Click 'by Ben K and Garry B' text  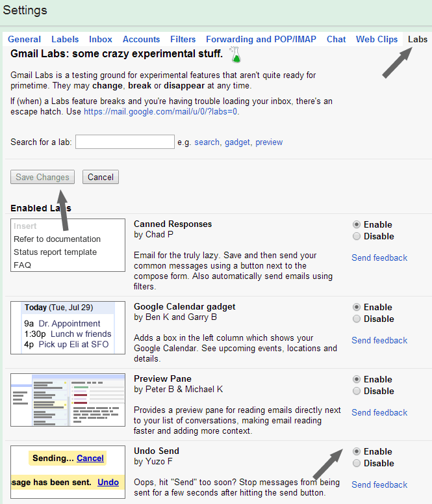[x=175, y=317]
